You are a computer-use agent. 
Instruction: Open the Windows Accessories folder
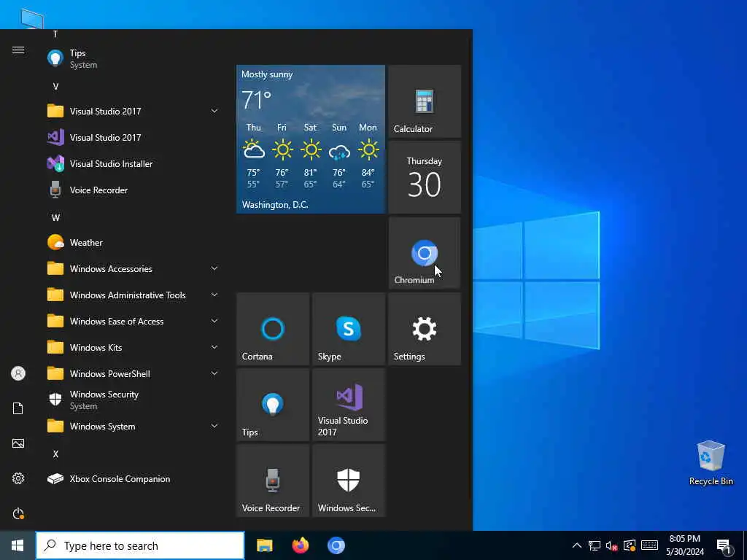click(133, 268)
